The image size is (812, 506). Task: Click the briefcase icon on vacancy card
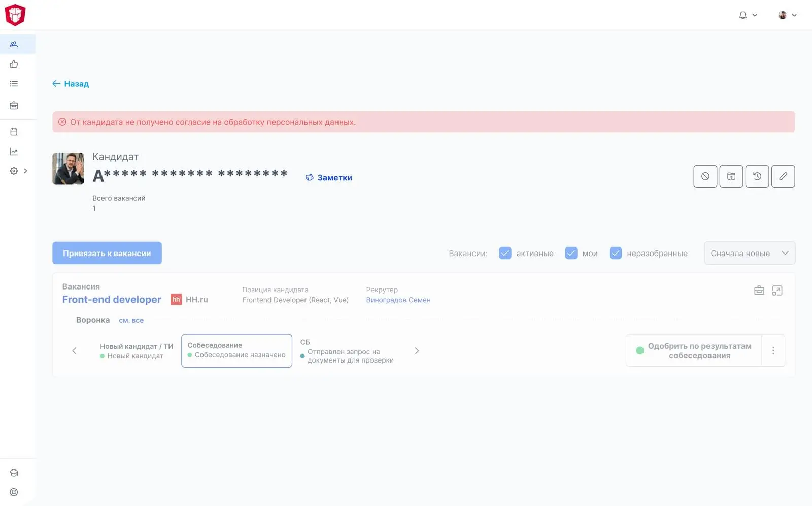(x=759, y=291)
